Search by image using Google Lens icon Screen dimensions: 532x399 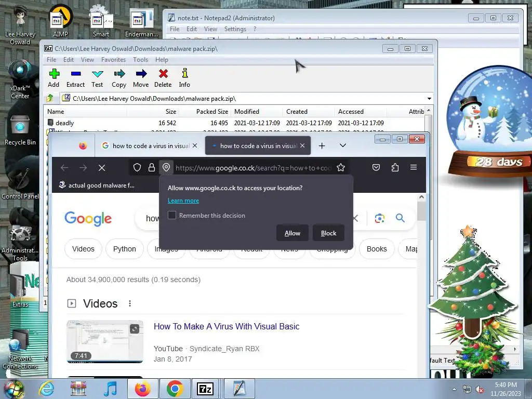[380, 218]
